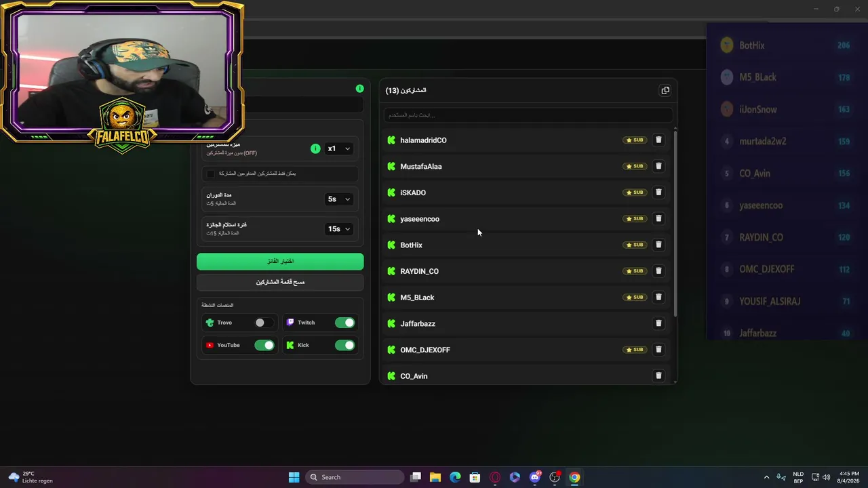Show hidden system tray icons

pyautogui.click(x=766, y=477)
